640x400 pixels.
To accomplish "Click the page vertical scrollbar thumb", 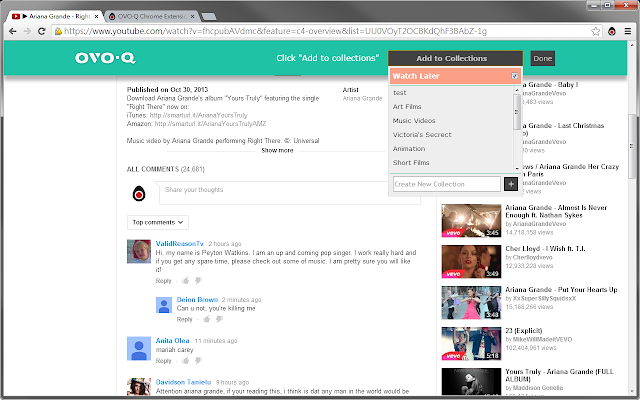I will coord(631,147).
